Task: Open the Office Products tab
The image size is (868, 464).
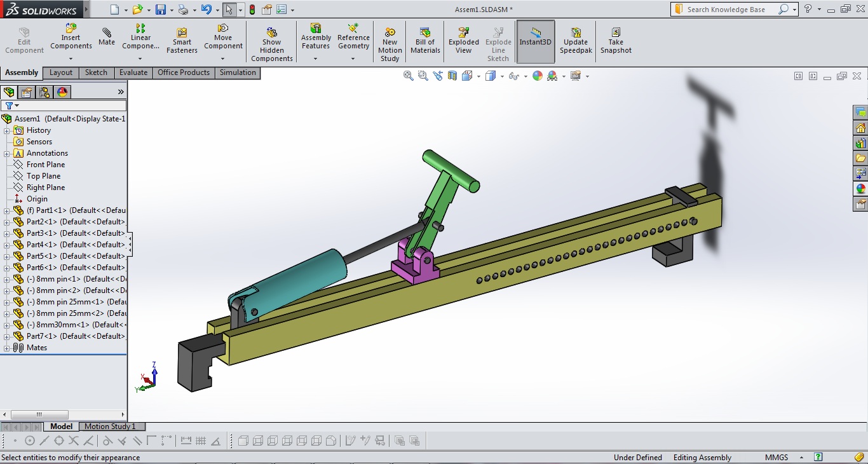Action: tap(184, 72)
